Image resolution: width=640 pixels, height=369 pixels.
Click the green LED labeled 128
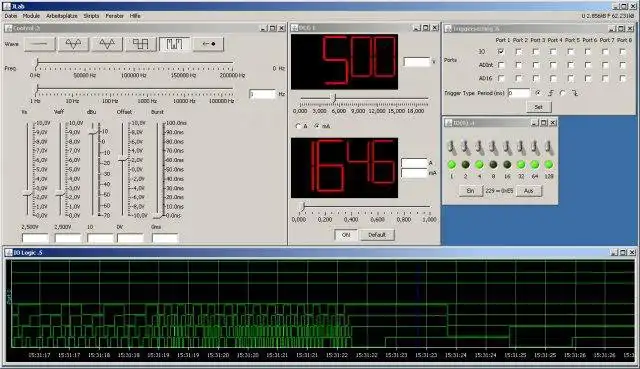tap(549, 165)
